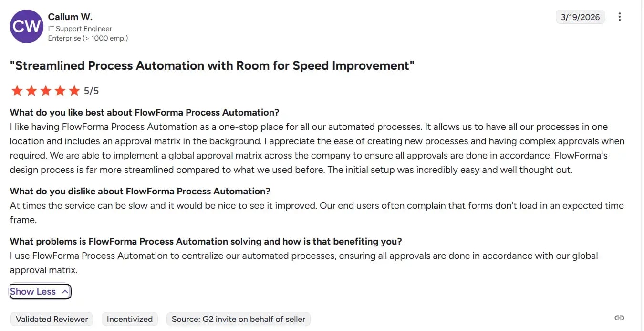Click the 3/19/2026 date badge
The height and width of the screenshot is (331, 644).
pos(580,17)
